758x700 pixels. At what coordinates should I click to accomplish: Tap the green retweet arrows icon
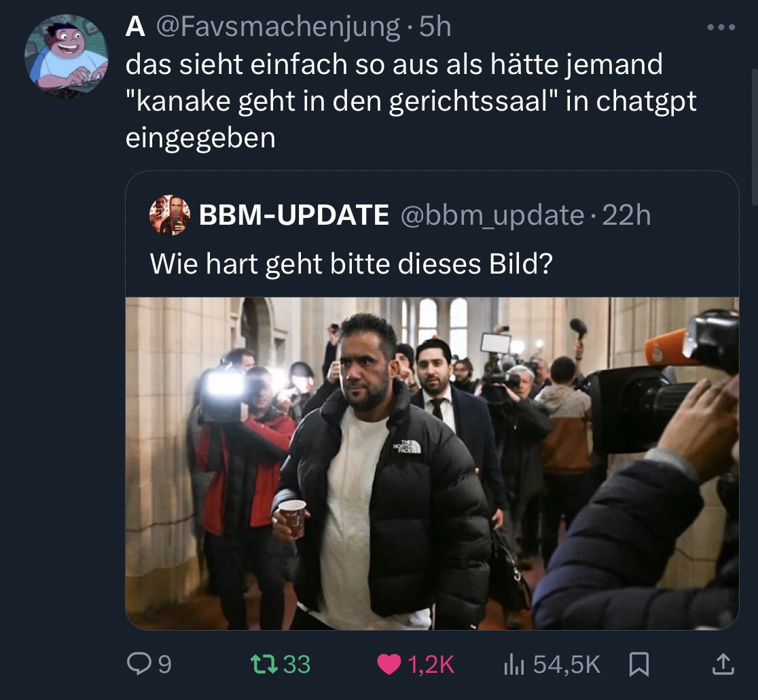[x=264, y=664]
